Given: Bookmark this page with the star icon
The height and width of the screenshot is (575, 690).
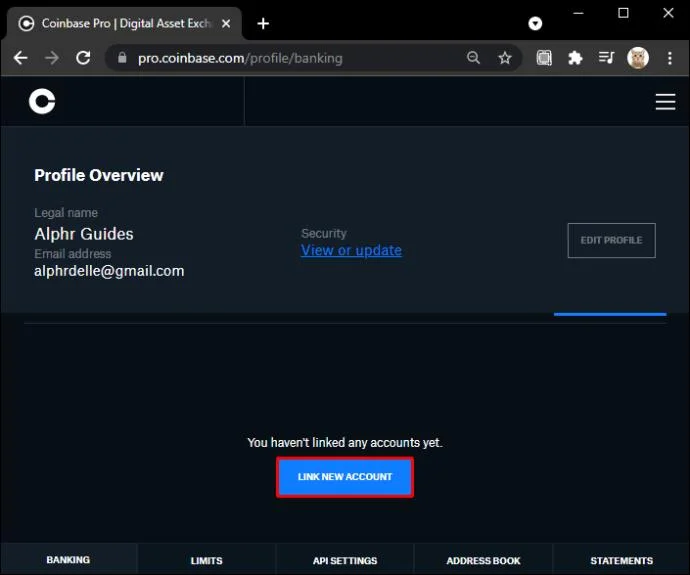Looking at the screenshot, I should tap(505, 58).
